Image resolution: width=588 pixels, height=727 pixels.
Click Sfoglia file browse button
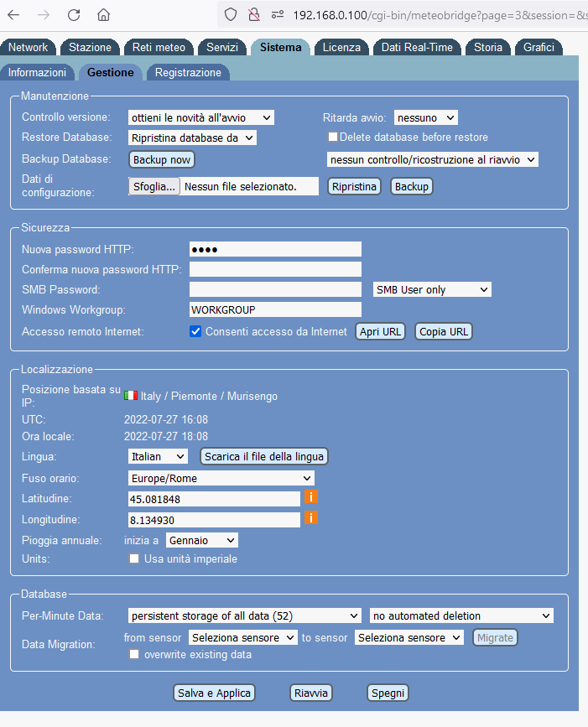pyautogui.click(x=154, y=186)
